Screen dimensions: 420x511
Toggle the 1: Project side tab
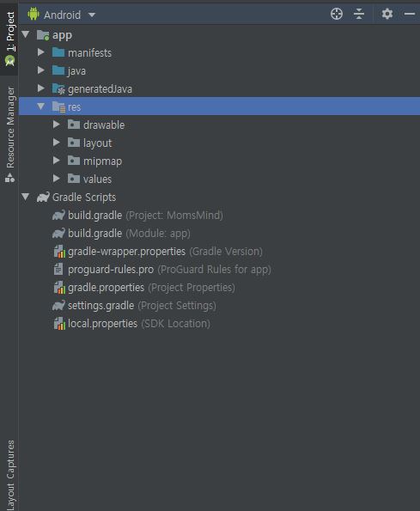9,40
